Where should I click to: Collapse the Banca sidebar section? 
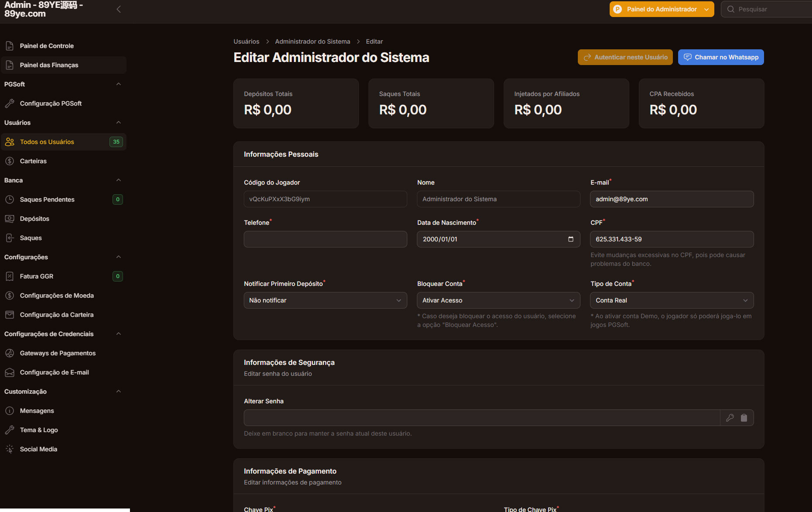tap(118, 180)
